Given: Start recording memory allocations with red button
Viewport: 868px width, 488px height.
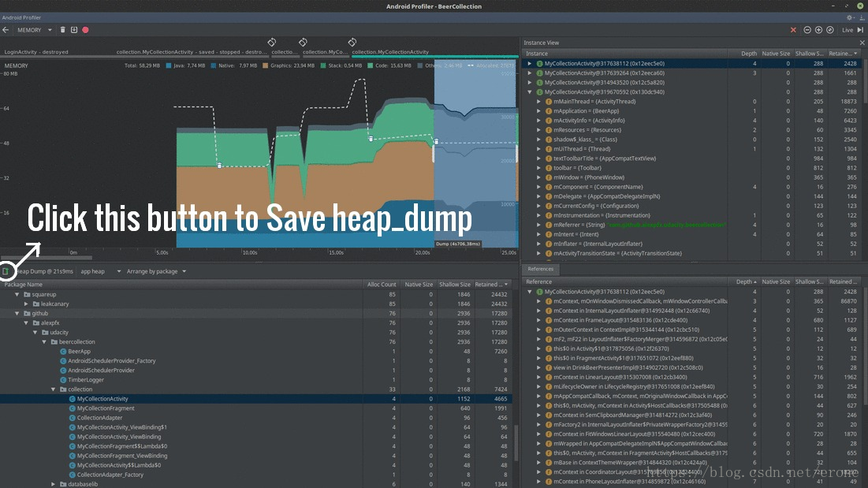Looking at the screenshot, I should tap(85, 30).
